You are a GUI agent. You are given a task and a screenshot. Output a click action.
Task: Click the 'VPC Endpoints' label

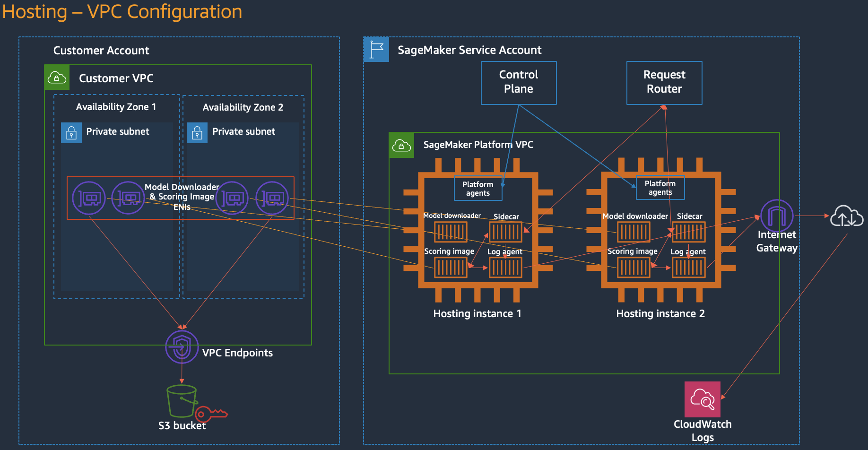pos(237,353)
